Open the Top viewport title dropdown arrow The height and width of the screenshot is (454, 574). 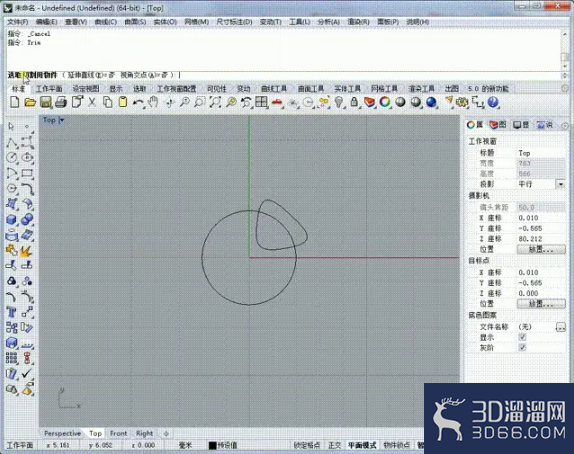pyautogui.click(x=62, y=120)
